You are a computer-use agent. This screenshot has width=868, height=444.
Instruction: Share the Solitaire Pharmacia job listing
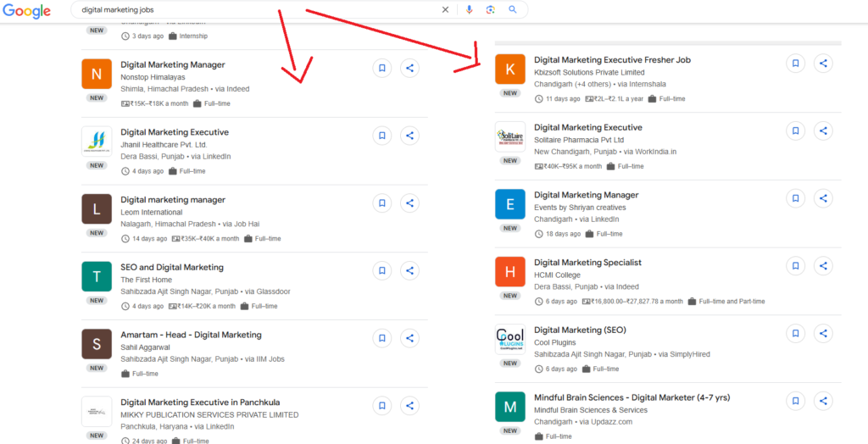click(823, 130)
